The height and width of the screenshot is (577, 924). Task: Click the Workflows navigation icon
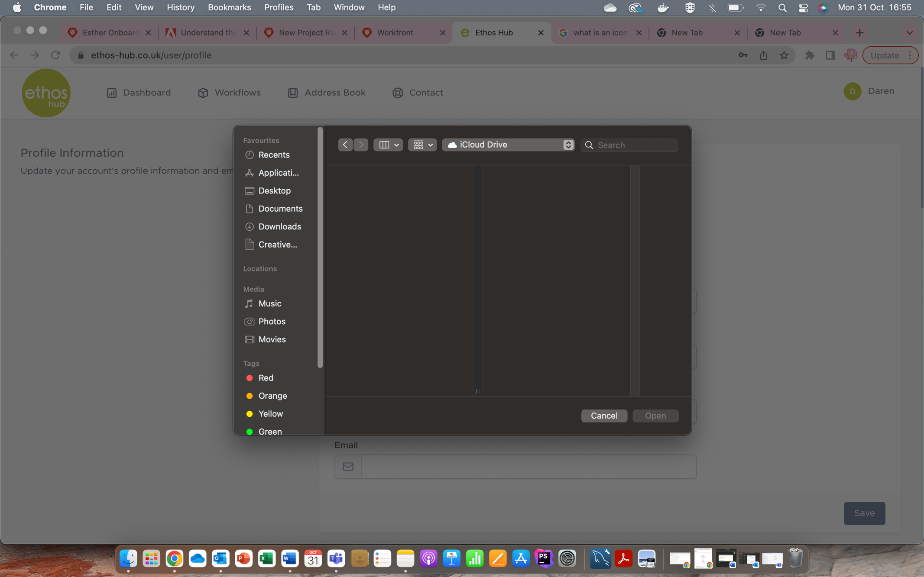click(203, 93)
